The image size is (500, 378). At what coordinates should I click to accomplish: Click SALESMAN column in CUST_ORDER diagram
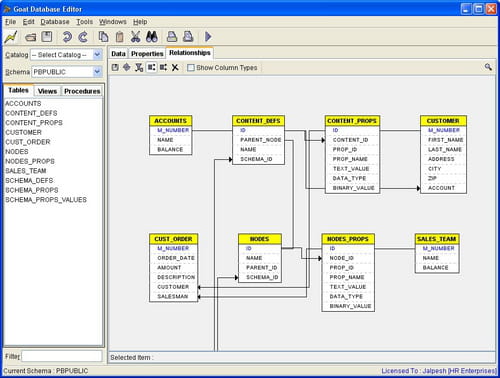pyautogui.click(x=173, y=296)
